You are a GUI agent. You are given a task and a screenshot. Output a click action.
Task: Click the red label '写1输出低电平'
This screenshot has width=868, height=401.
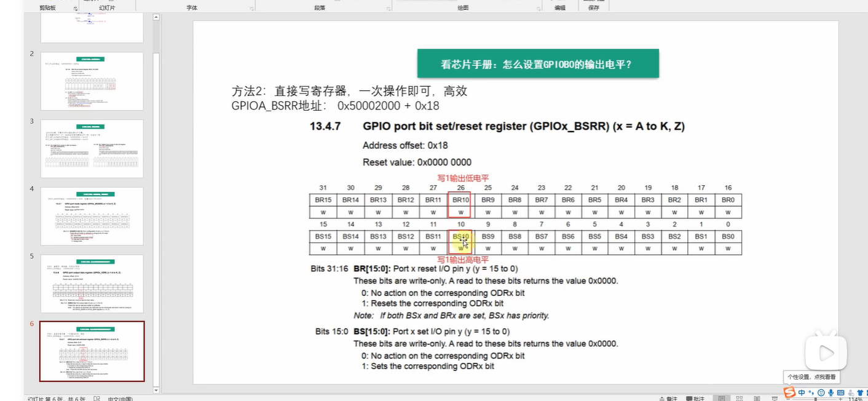(x=463, y=178)
